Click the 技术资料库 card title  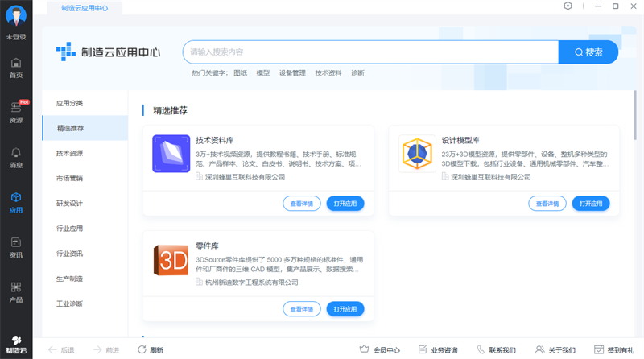tap(215, 141)
